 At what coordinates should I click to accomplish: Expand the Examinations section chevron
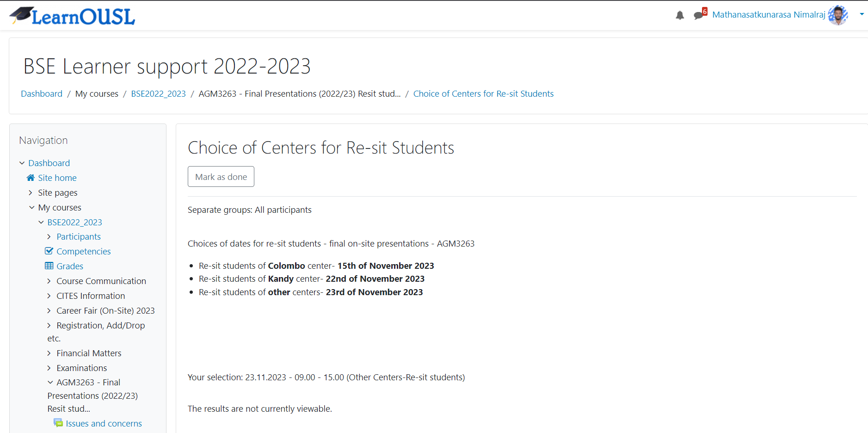(49, 368)
